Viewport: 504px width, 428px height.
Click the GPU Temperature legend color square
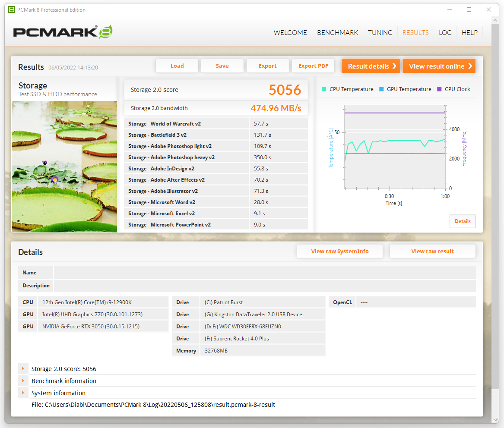[381, 89]
